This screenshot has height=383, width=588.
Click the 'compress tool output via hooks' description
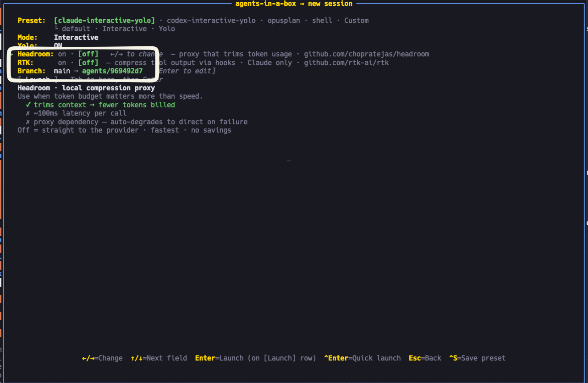(175, 63)
